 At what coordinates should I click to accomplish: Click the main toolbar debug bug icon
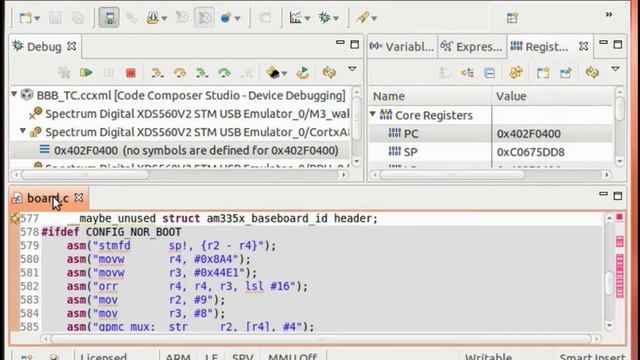pyautogui.click(x=324, y=18)
